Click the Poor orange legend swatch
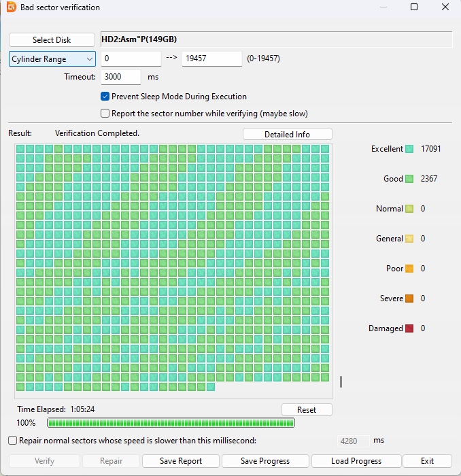 point(409,269)
